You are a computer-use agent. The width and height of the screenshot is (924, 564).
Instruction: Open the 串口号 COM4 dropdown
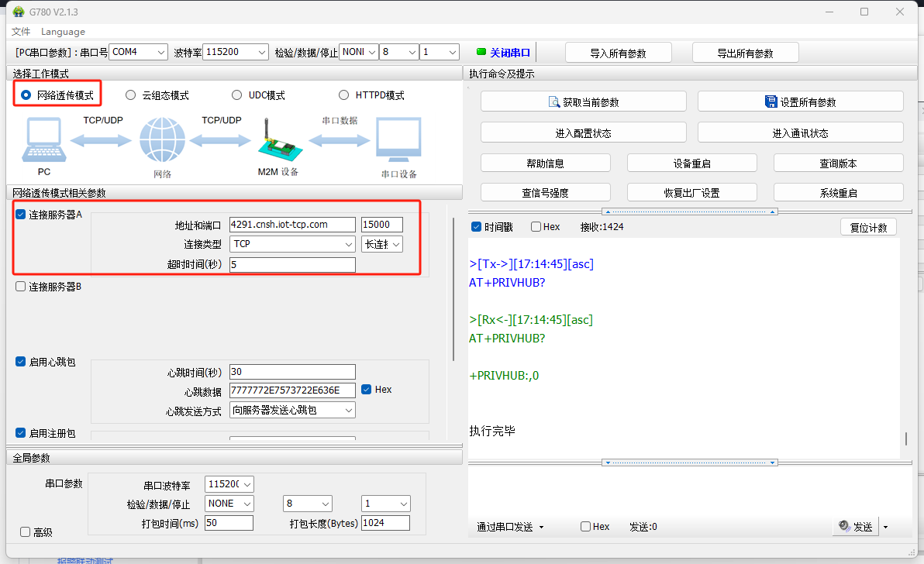[x=138, y=52]
